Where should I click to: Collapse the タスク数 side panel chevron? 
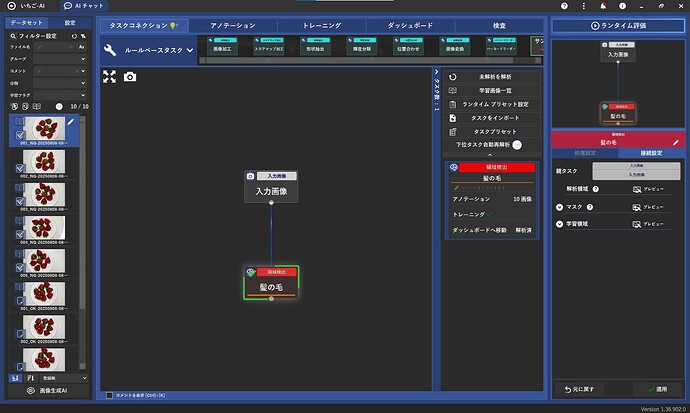(436, 72)
